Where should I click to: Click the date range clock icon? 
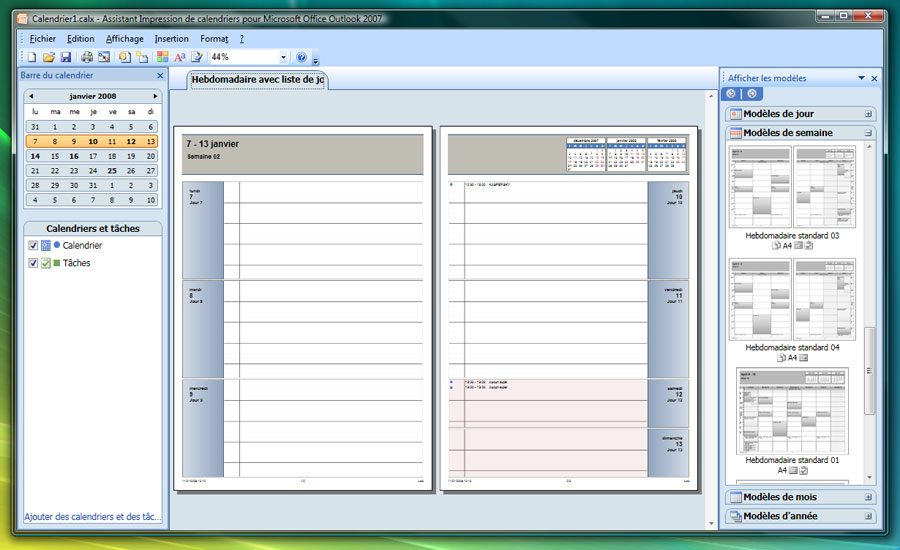[x=125, y=57]
